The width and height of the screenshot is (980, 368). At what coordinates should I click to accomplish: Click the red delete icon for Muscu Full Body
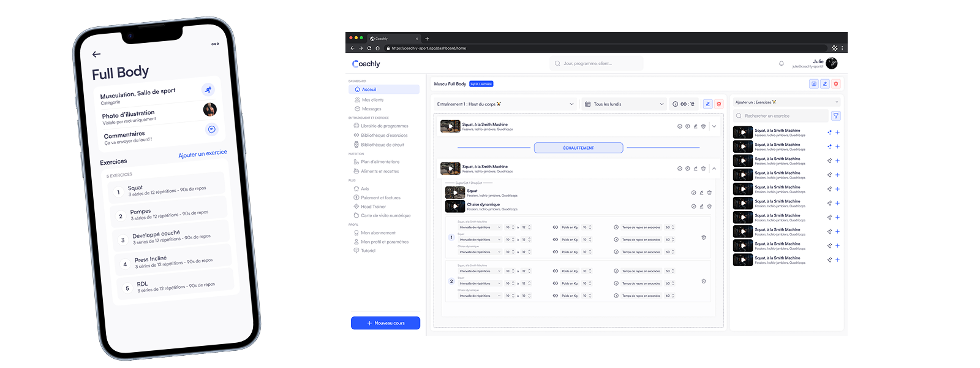[836, 84]
